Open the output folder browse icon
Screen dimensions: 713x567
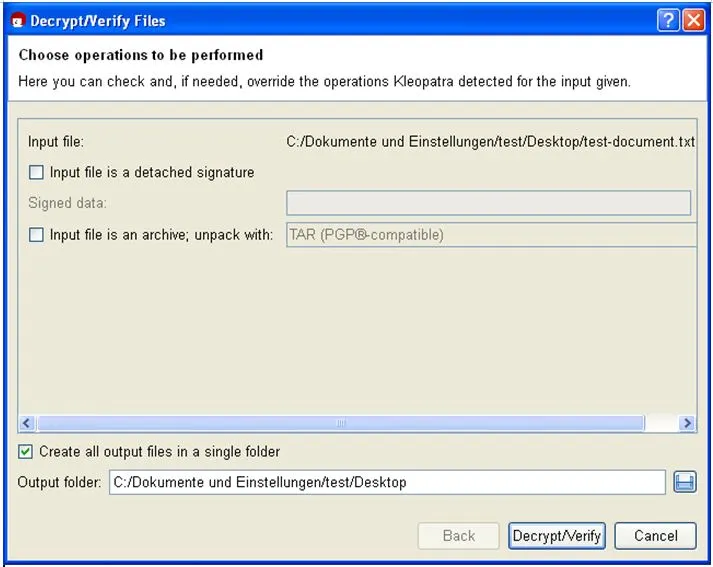click(x=685, y=482)
